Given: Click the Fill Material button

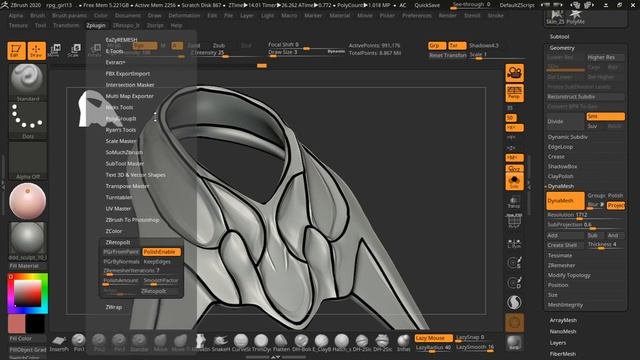Looking at the screenshot, I should click(27, 266).
